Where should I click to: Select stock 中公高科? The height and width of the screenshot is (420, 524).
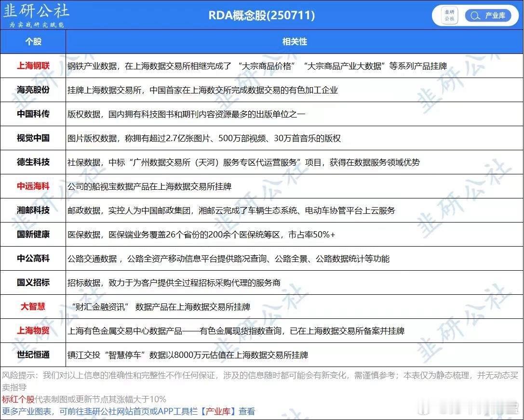pos(33,259)
